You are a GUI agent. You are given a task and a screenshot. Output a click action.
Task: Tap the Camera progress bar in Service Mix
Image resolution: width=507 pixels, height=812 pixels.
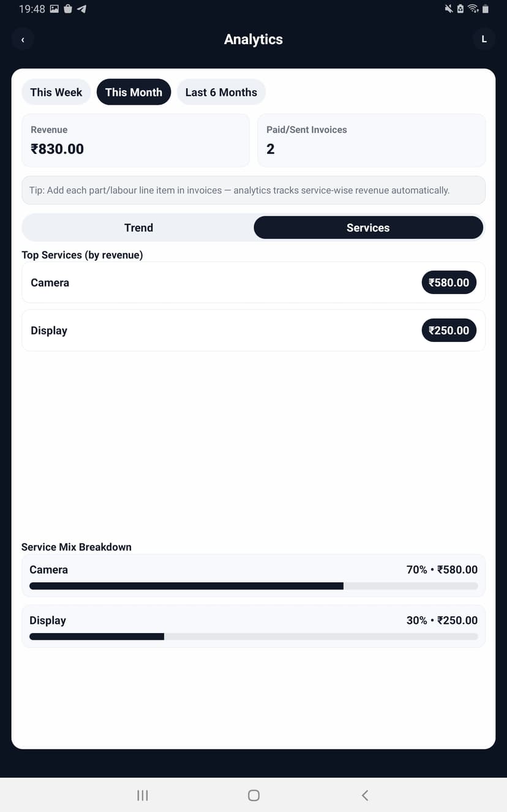click(253, 586)
